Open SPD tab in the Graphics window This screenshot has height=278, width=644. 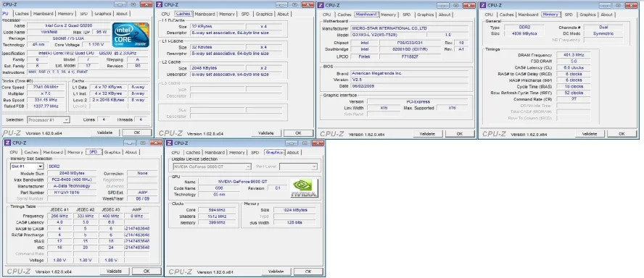(x=255, y=152)
